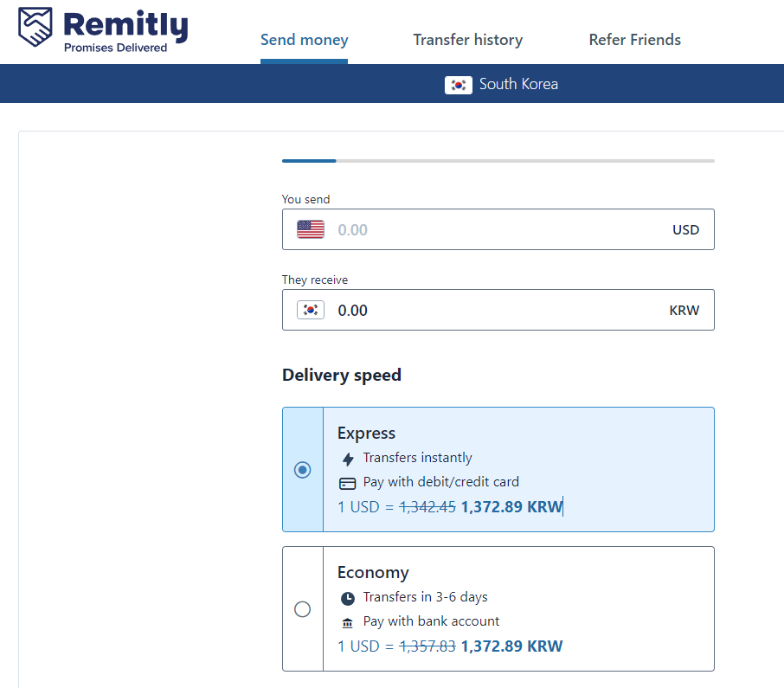
Task: Click the South Korea destination label
Action: click(518, 84)
